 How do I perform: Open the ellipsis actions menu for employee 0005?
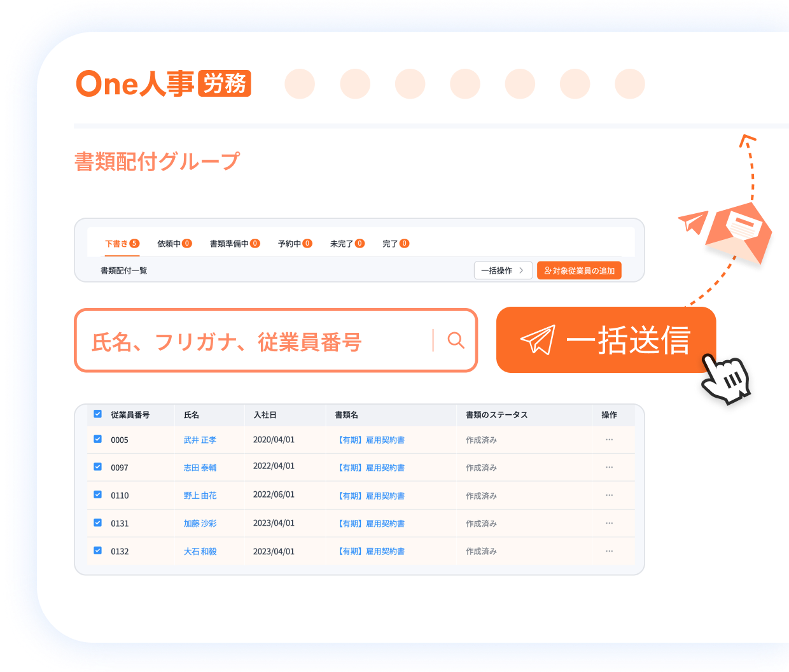point(609,440)
